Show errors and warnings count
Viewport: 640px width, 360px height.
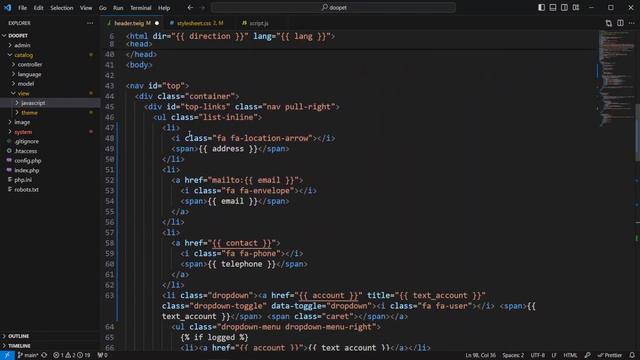(x=71, y=355)
